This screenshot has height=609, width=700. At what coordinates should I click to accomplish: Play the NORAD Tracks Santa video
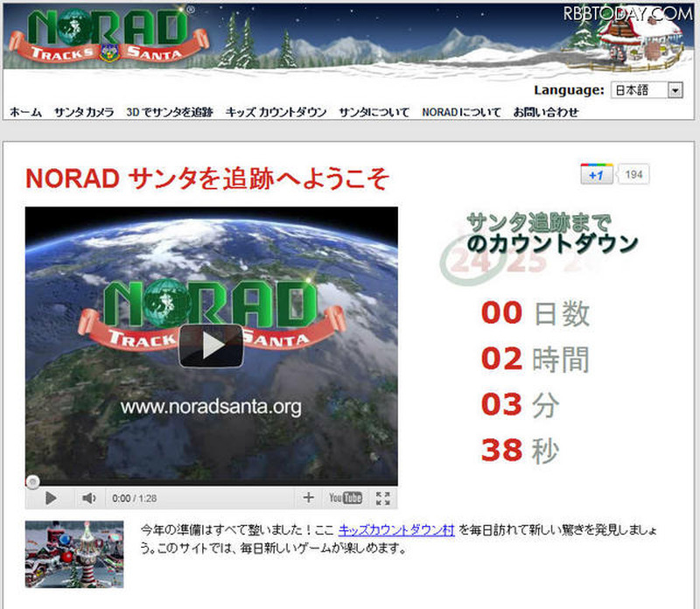(x=211, y=346)
